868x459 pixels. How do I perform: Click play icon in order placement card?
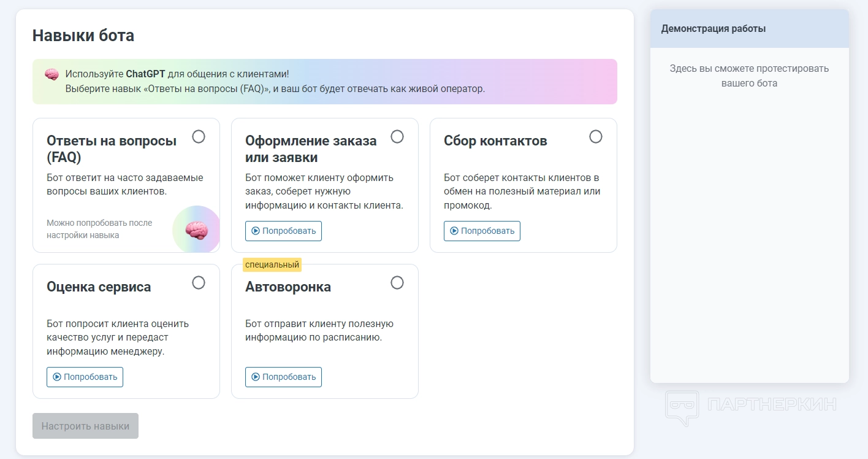[256, 231]
